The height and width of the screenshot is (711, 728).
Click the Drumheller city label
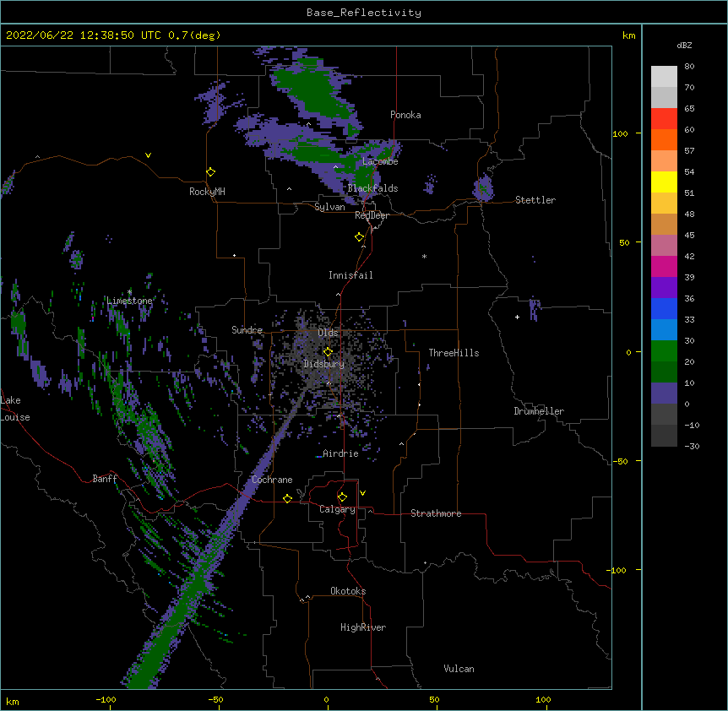coord(539,411)
